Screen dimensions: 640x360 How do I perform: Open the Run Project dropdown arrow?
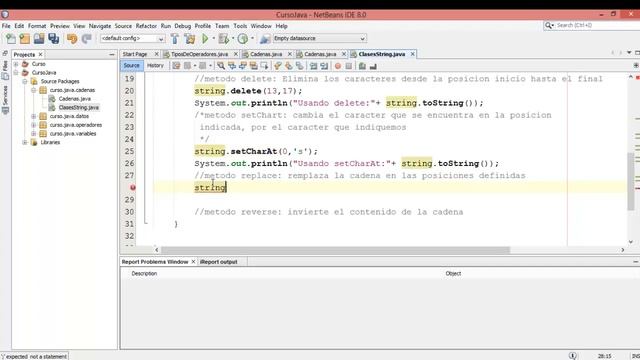(x=213, y=39)
